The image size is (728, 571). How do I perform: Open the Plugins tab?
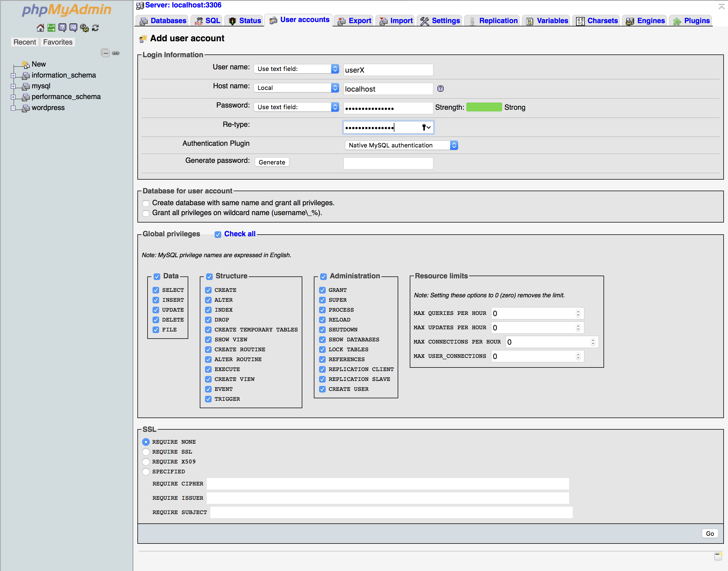click(x=691, y=21)
